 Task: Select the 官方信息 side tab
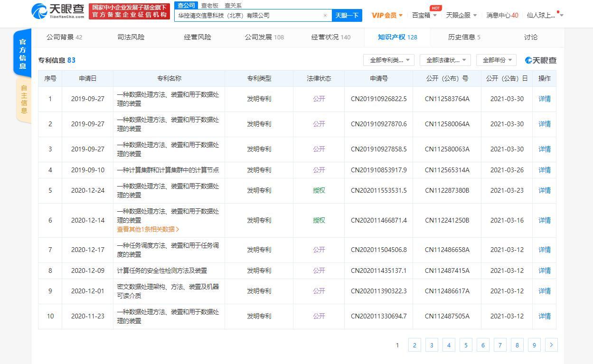coord(23,53)
